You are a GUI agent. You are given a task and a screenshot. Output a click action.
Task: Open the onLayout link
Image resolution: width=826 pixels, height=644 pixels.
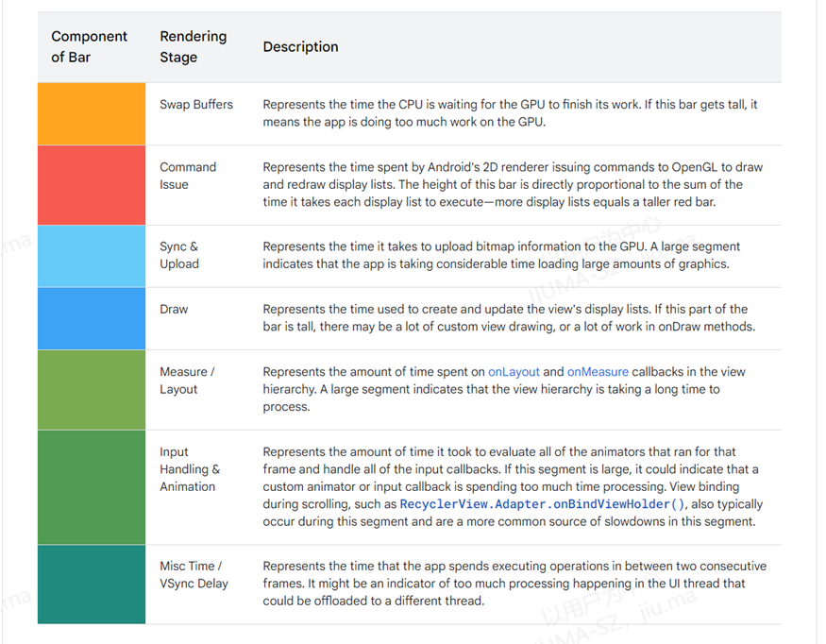(514, 372)
